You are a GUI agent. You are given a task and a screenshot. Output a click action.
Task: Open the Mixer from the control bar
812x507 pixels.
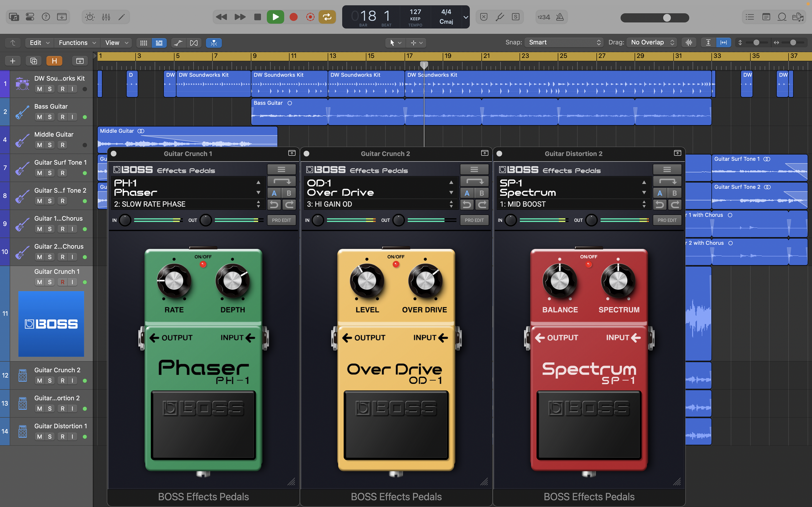pos(106,17)
